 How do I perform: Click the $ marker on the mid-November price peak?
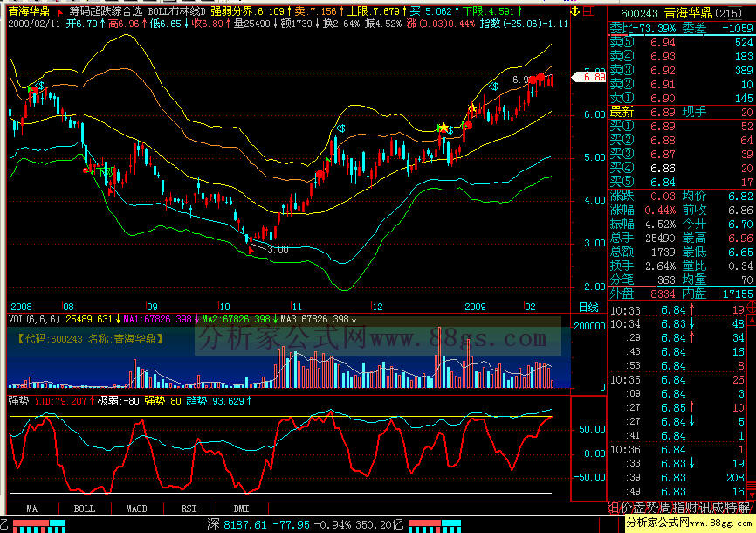(340, 128)
